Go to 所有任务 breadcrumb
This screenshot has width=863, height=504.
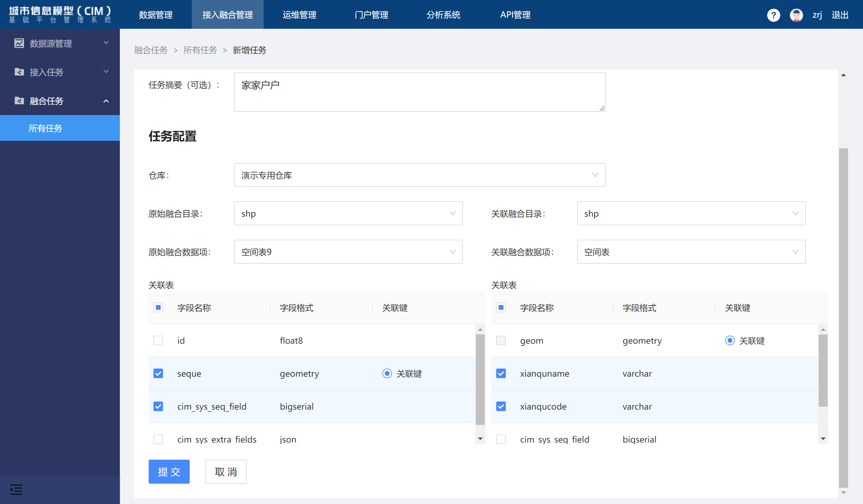(200, 50)
